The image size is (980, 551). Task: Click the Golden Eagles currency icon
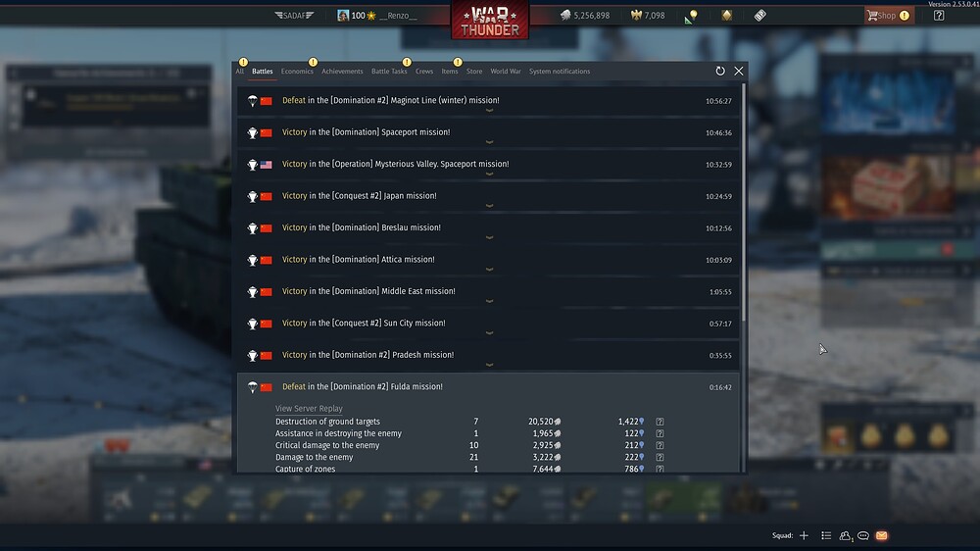click(636, 15)
